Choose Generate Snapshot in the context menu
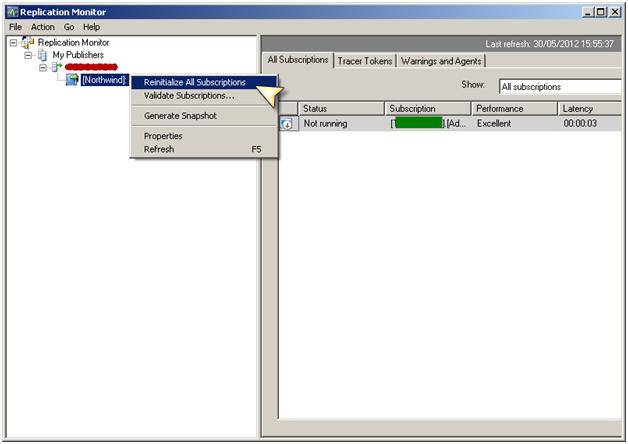This screenshot has height=444, width=628. [204, 116]
